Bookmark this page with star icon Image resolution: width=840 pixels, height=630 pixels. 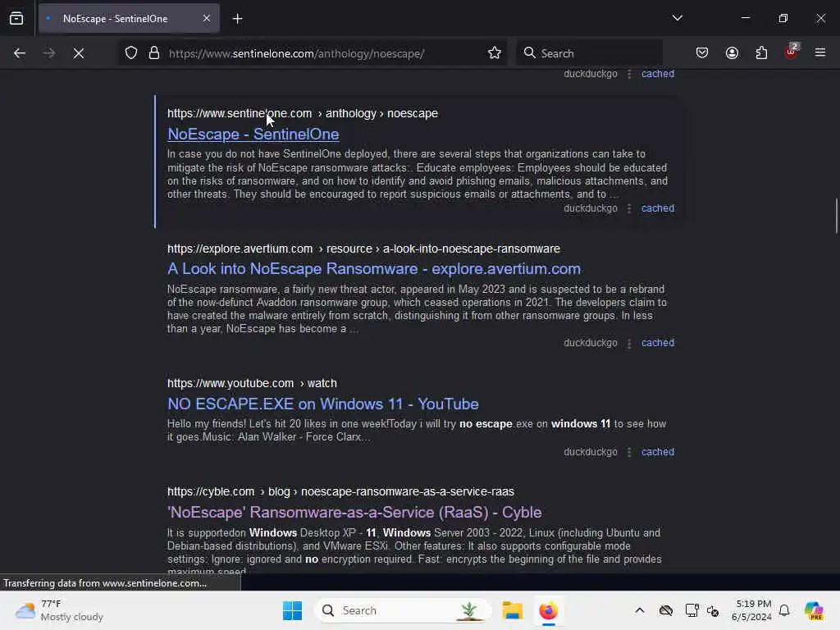coord(494,53)
